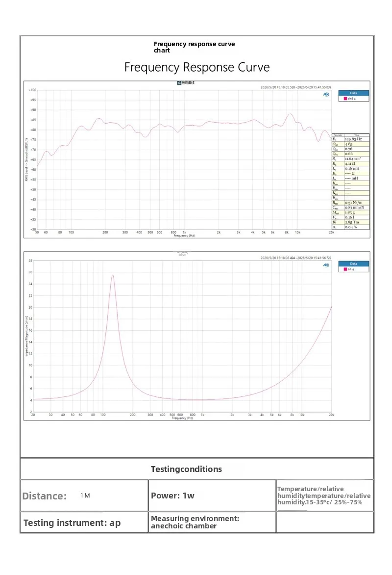Select the Distance: 1 M cell

[x=84, y=496]
